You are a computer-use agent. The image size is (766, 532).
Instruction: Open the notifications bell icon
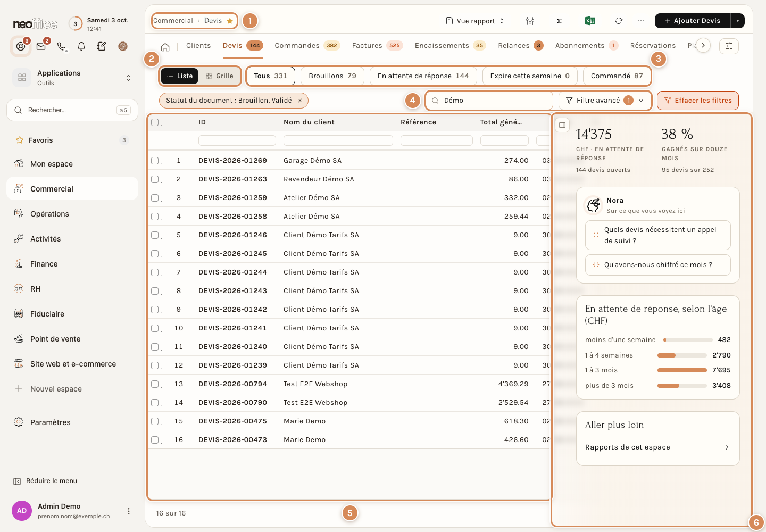tap(81, 46)
